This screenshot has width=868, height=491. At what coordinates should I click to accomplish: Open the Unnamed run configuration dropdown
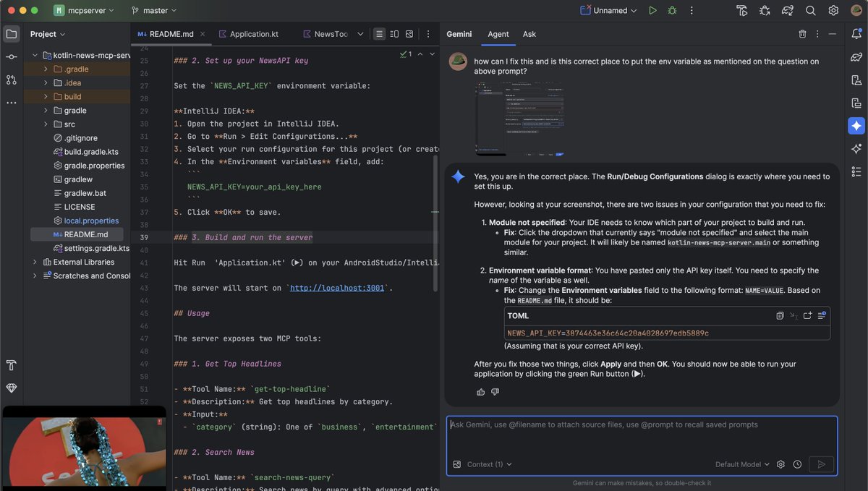coord(609,11)
